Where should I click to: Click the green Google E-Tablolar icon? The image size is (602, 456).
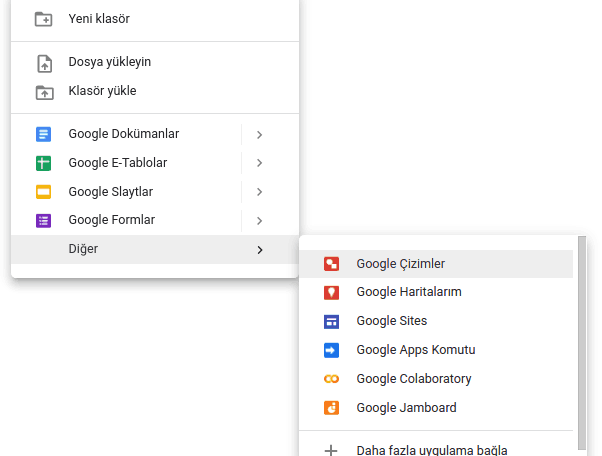[x=43, y=163]
